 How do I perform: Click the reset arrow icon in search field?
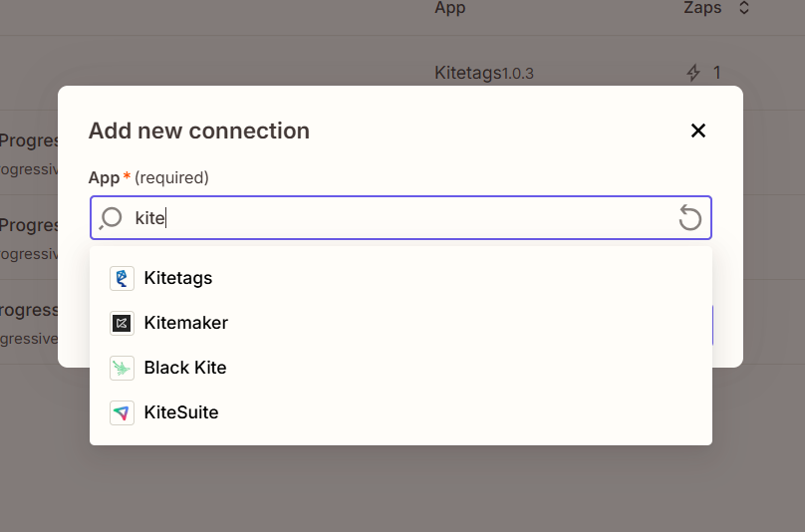(689, 217)
